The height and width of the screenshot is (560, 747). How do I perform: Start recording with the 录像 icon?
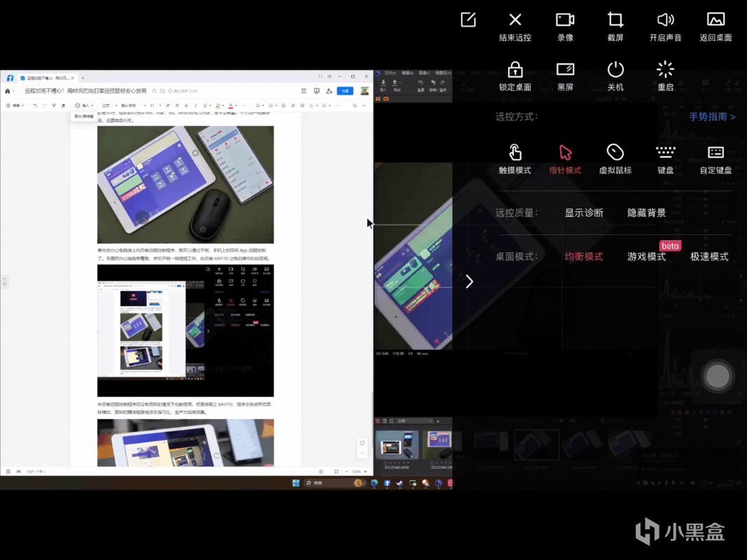click(x=565, y=27)
